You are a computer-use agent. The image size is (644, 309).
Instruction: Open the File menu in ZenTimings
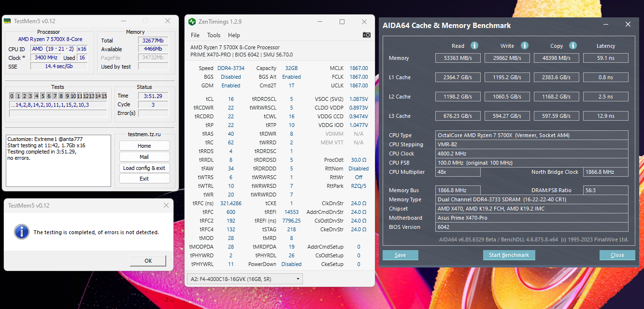coord(195,35)
